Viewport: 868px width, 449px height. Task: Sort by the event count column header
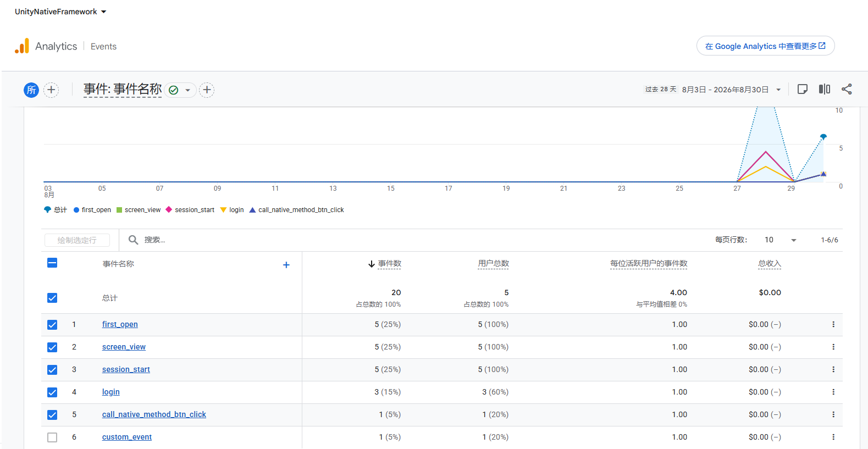tap(390, 264)
